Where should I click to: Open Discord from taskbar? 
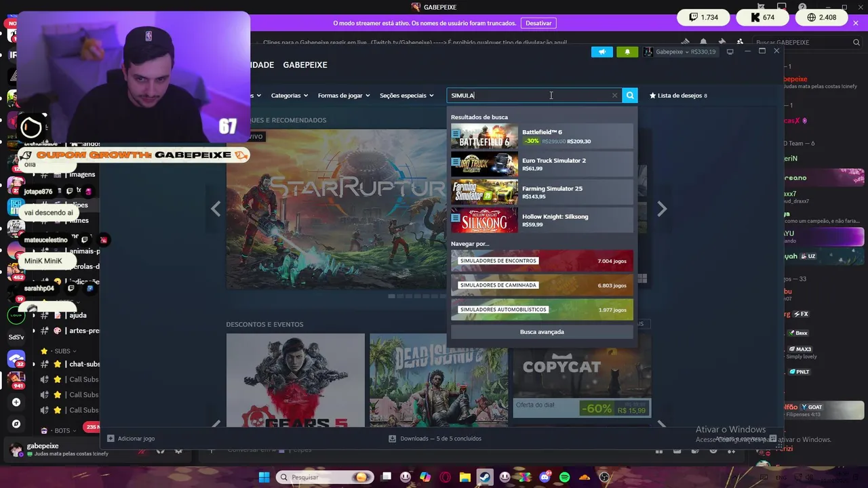545,477
